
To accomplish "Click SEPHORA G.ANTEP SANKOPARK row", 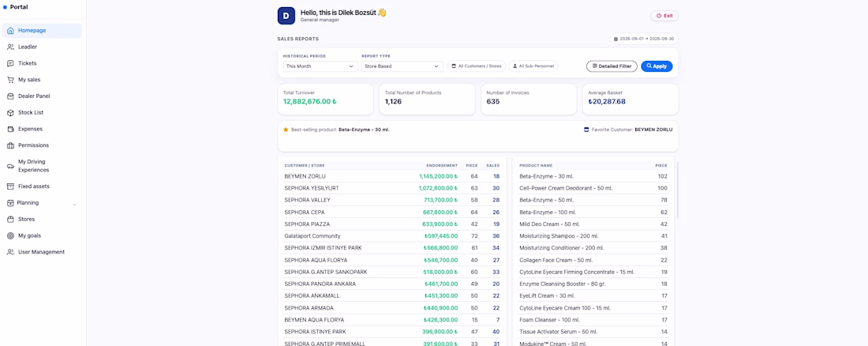I will [392, 272].
